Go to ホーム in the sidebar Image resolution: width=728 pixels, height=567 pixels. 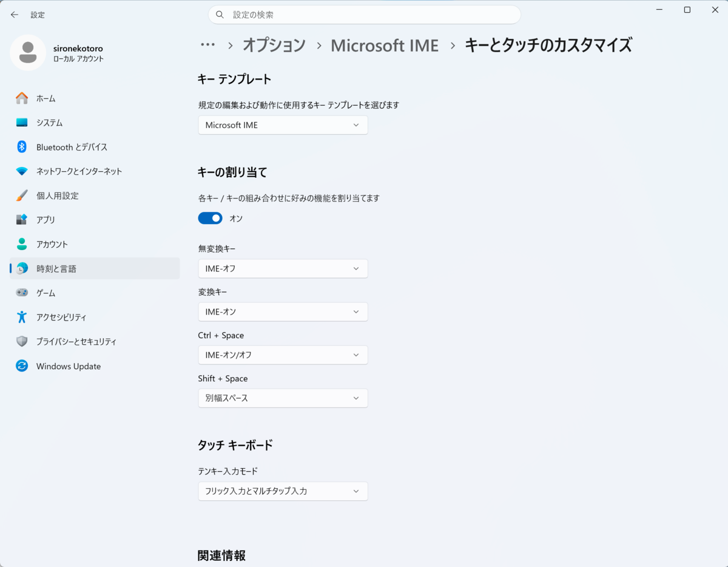(95, 98)
